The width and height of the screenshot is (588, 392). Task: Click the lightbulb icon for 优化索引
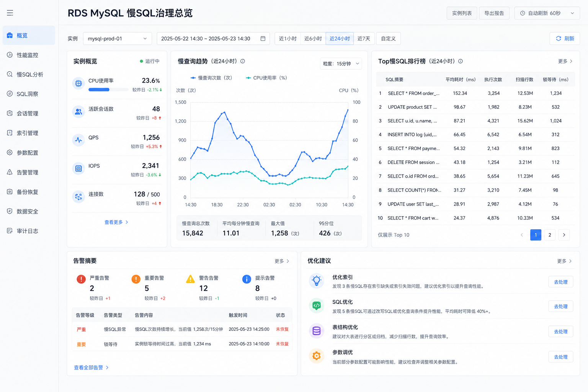pos(317,281)
